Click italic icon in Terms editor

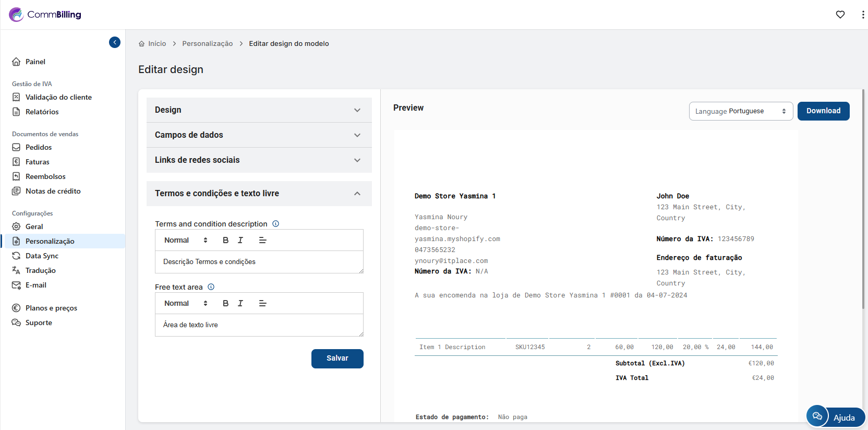(x=240, y=240)
